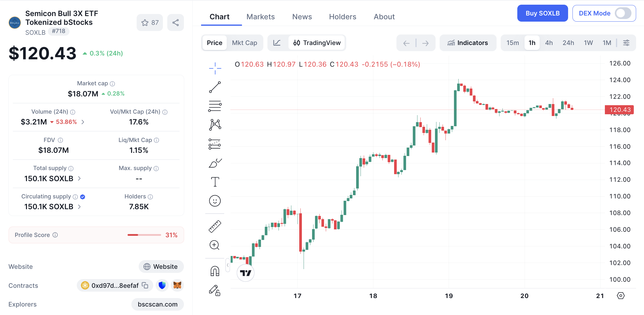Collapse the drawing toolbar side arrow

(x=228, y=265)
